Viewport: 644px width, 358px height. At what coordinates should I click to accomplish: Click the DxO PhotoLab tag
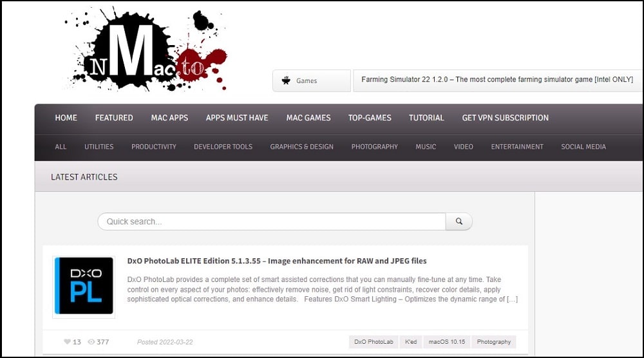click(374, 341)
